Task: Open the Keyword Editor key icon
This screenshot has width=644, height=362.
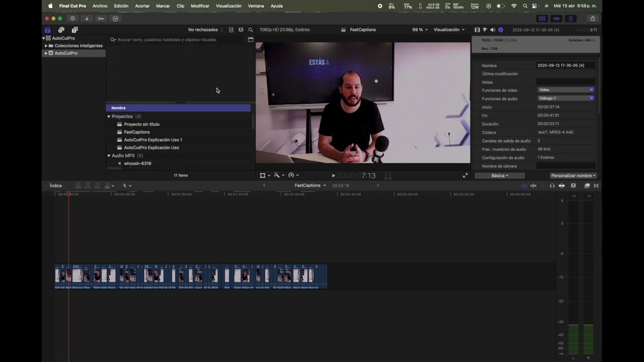Action: click(x=101, y=19)
